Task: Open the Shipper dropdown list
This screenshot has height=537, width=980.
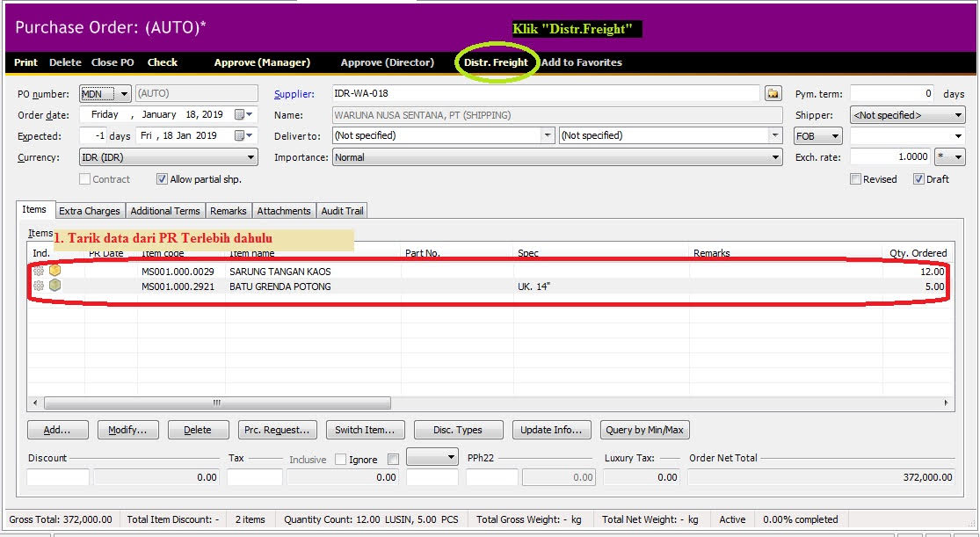Action: [958, 115]
